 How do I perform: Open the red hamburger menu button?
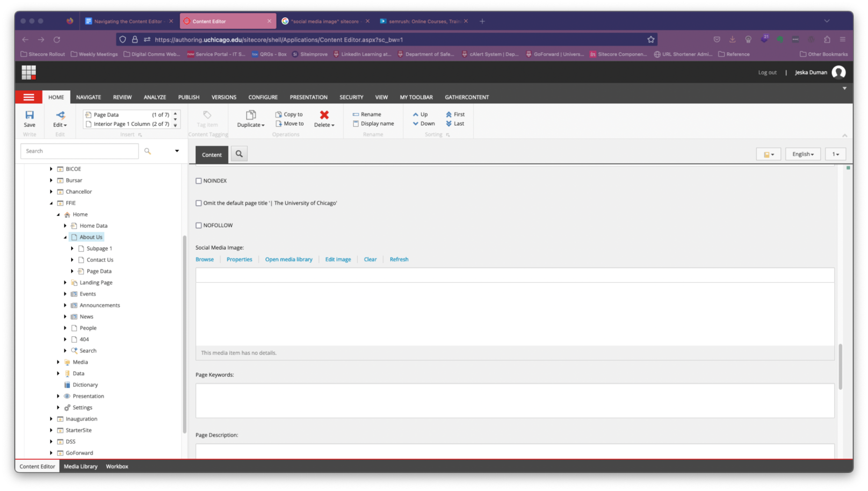pyautogui.click(x=29, y=97)
